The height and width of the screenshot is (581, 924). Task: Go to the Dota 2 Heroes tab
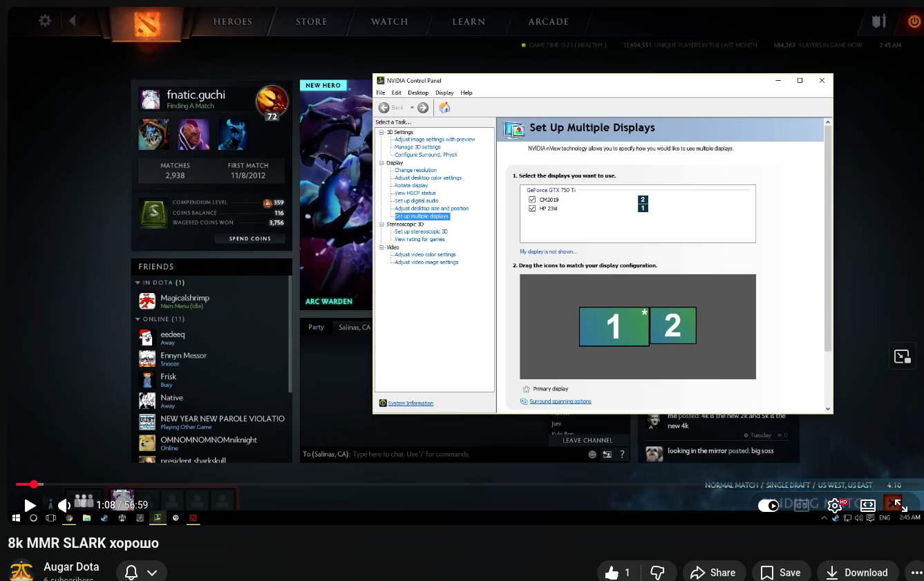coord(233,21)
